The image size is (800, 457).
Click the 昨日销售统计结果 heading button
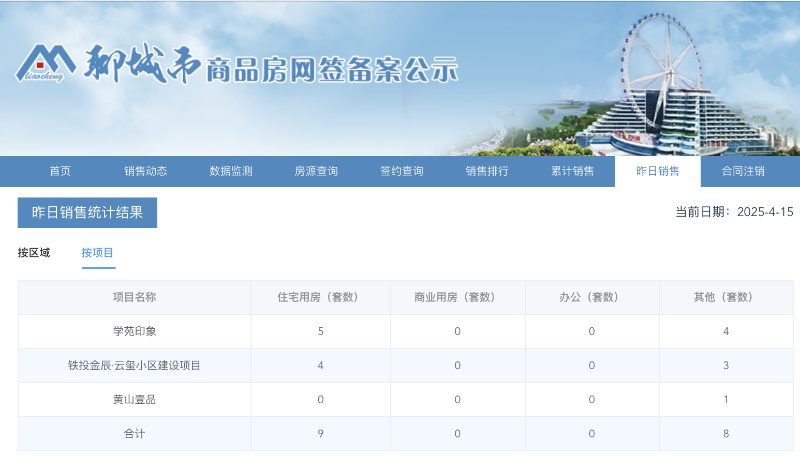point(87,213)
